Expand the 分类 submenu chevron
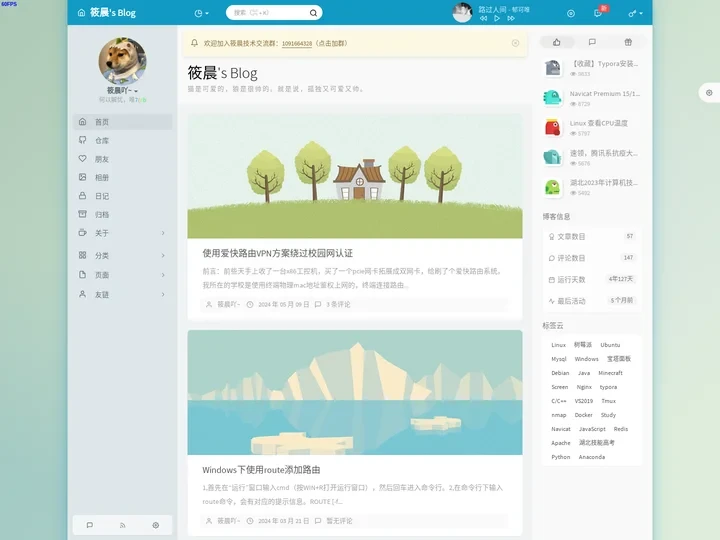720x540 pixels. (163, 255)
